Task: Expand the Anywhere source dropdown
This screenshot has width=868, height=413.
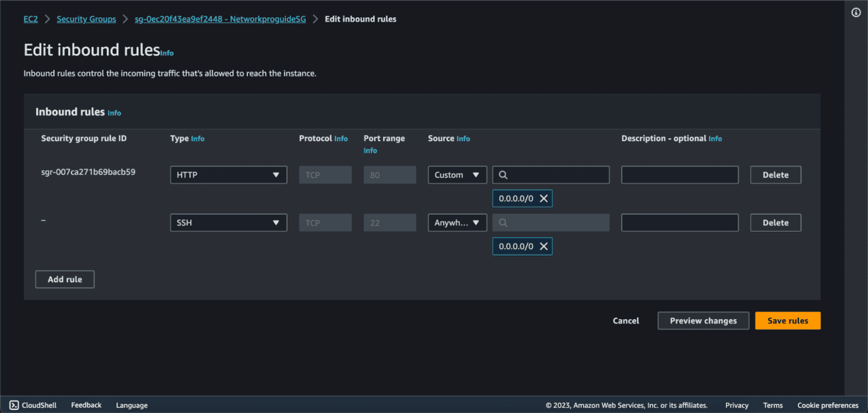Action: [x=457, y=223]
